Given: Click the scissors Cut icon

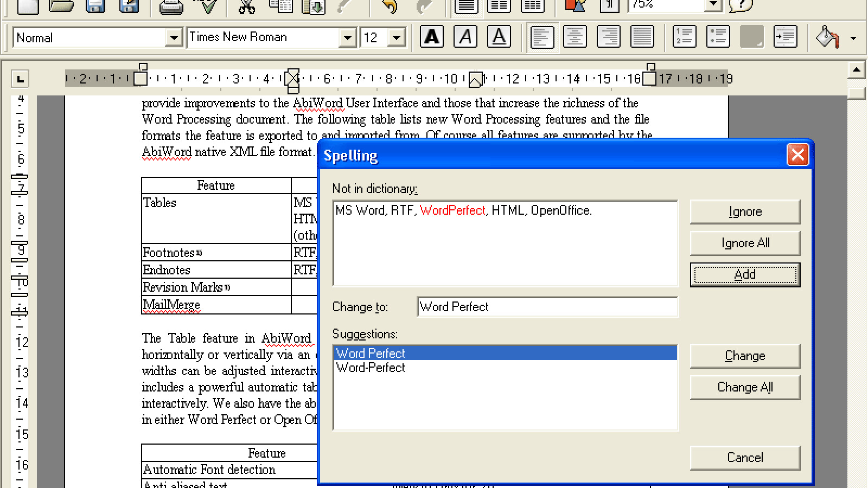Looking at the screenshot, I should [246, 7].
